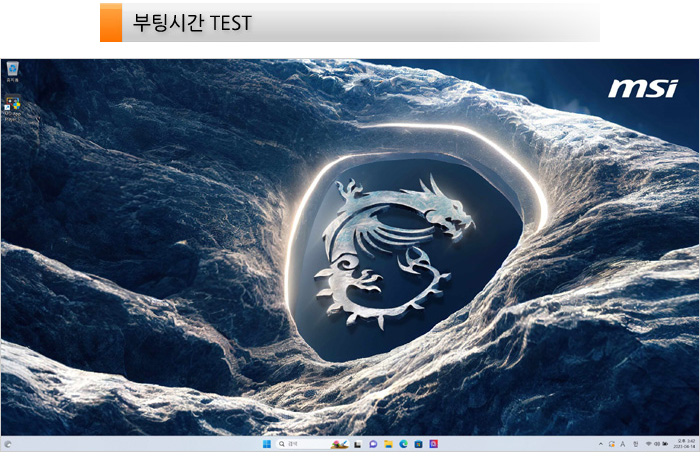Open Task View from the taskbar
This screenshot has width=700, height=456.
(358, 444)
